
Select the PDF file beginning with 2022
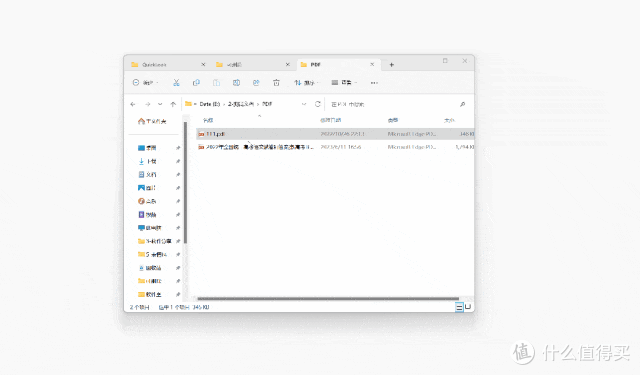point(335,147)
